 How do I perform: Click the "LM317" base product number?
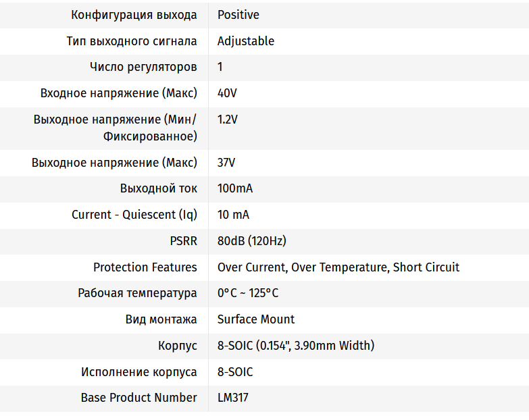click(232, 398)
